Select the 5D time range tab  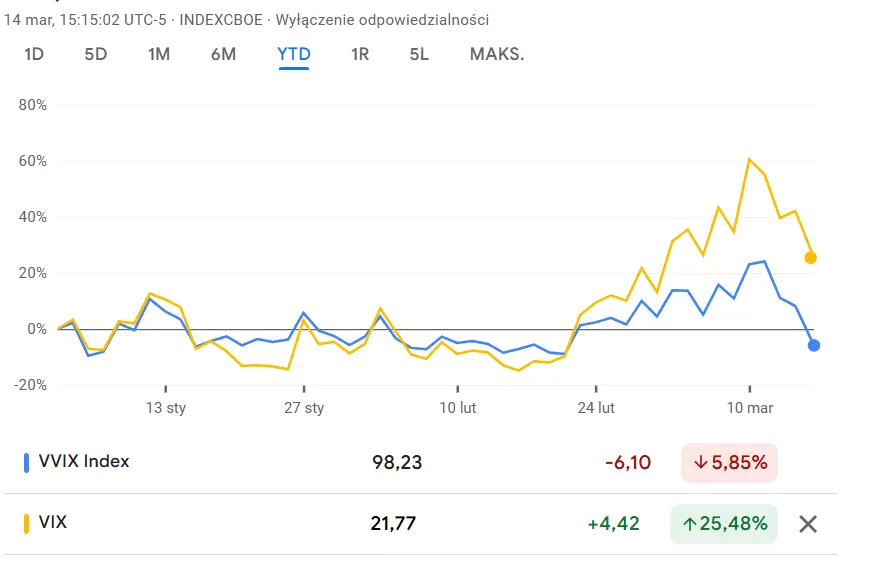(95, 54)
